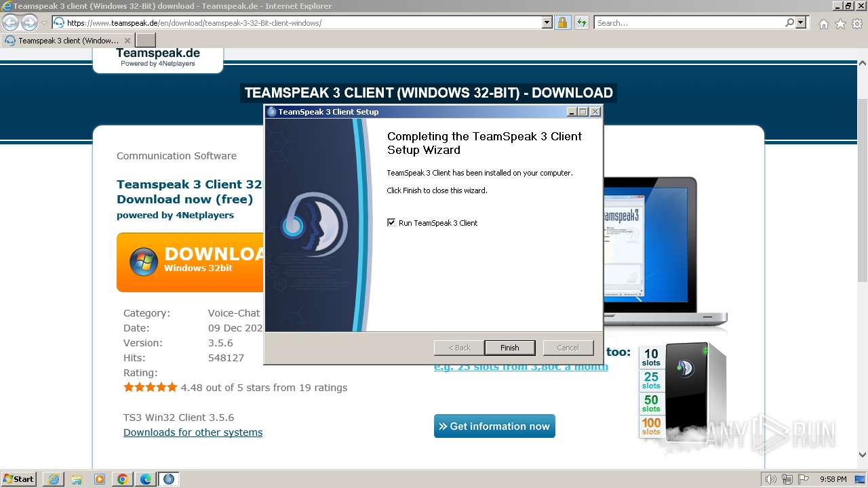The image size is (868, 488).
Task: Click TeamSpeak setup title bar icon
Action: pos(272,111)
